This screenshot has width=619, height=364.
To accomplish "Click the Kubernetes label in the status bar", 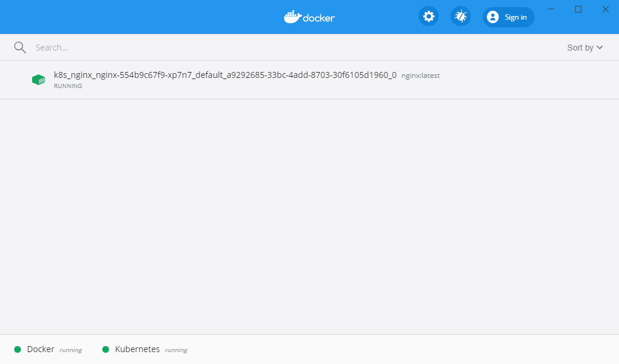I will pos(137,349).
